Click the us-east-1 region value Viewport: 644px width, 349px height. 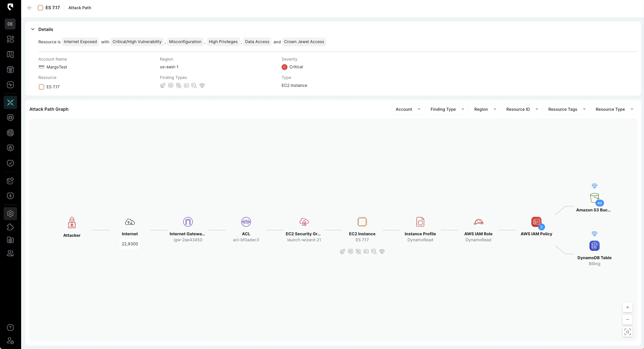tap(169, 67)
